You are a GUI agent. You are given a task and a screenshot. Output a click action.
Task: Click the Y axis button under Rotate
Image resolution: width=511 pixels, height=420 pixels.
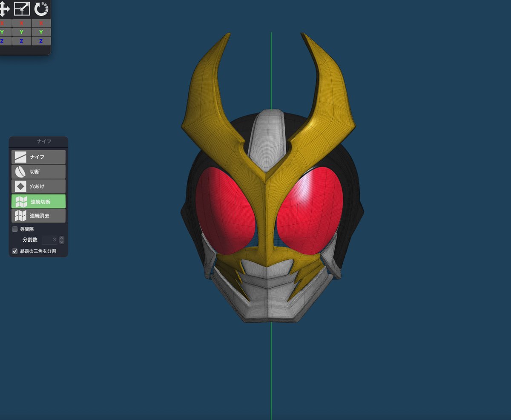click(41, 32)
